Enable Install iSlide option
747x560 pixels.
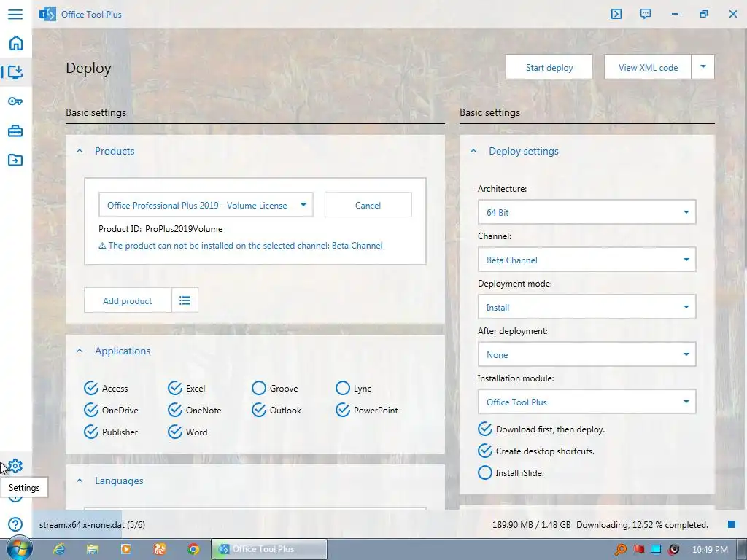point(485,472)
